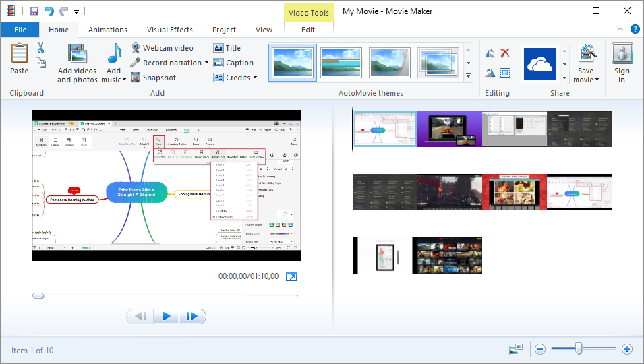This screenshot has width=644, height=364.
Task: Add a Caption to the clip
Action: click(233, 63)
